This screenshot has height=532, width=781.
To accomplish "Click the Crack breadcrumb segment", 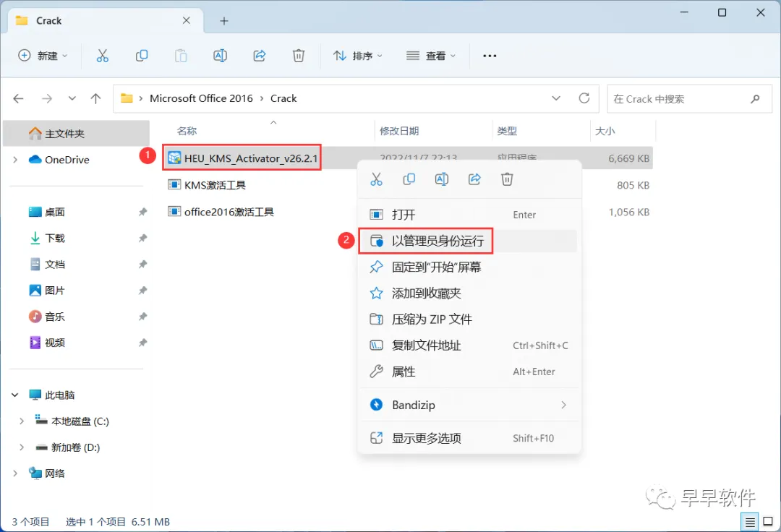I will click(283, 98).
